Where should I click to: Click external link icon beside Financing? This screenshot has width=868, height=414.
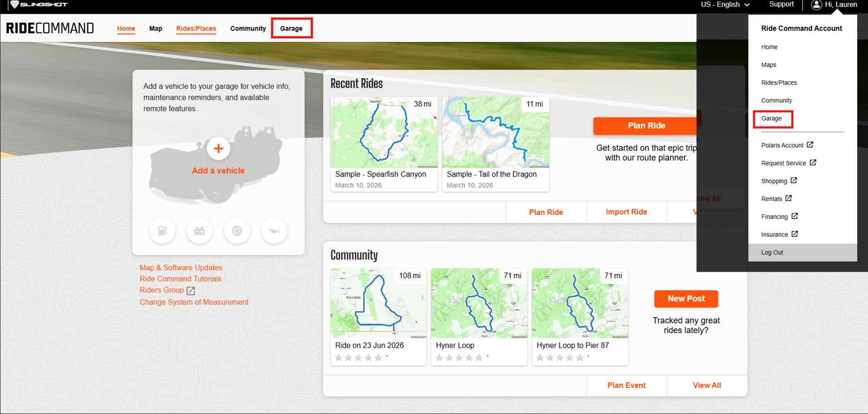click(x=795, y=216)
